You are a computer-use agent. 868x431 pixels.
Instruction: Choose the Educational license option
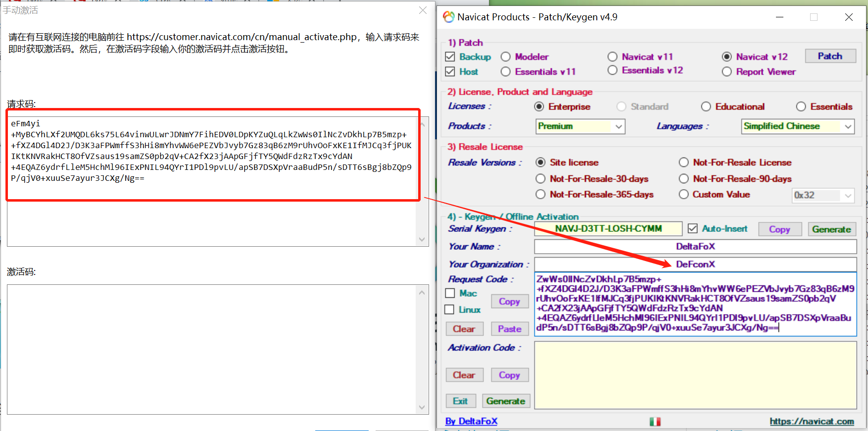(x=706, y=107)
